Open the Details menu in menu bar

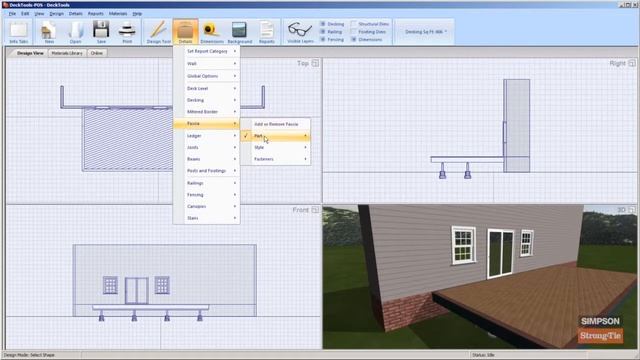[x=76, y=13]
